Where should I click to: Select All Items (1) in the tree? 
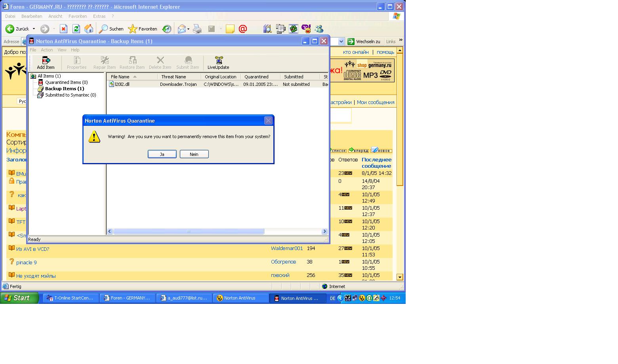click(x=49, y=76)
